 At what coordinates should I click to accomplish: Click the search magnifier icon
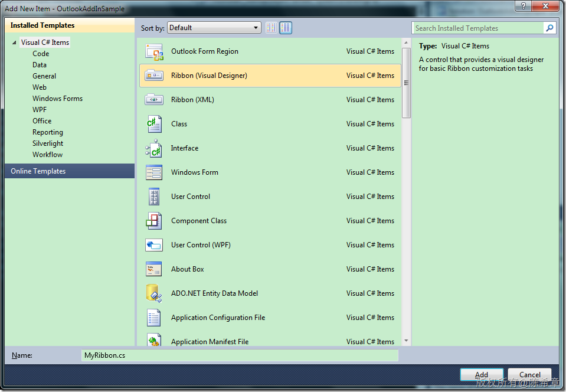pos(549,28)
